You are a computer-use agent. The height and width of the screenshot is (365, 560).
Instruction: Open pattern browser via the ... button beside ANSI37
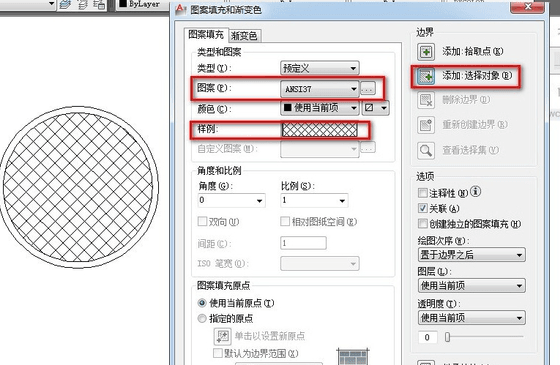[368, 88]
